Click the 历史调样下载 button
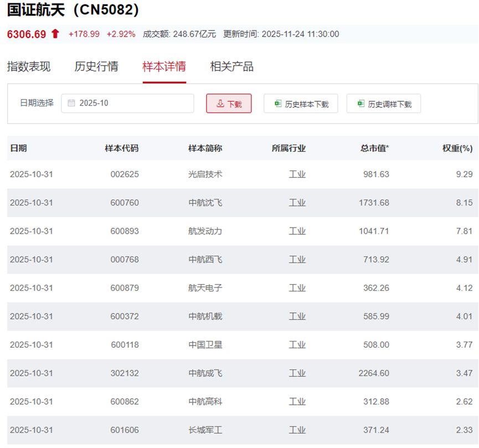Viewport: 479px width, 448px height. pyautogui.click(x=383, y=104)
